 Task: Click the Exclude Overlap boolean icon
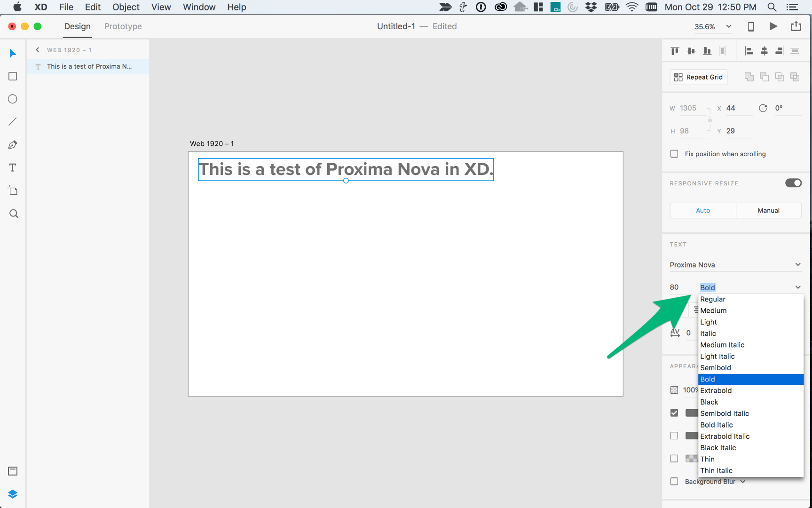coord(795,77)
